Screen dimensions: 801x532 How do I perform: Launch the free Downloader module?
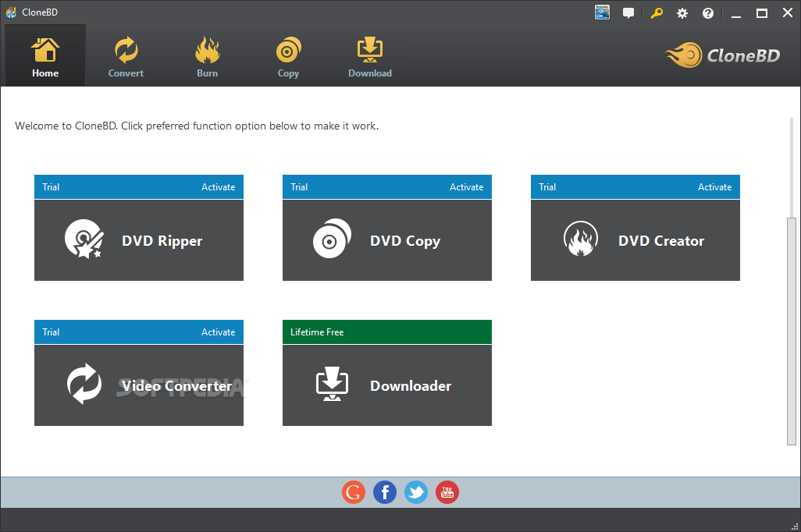[x=387, y=385]
